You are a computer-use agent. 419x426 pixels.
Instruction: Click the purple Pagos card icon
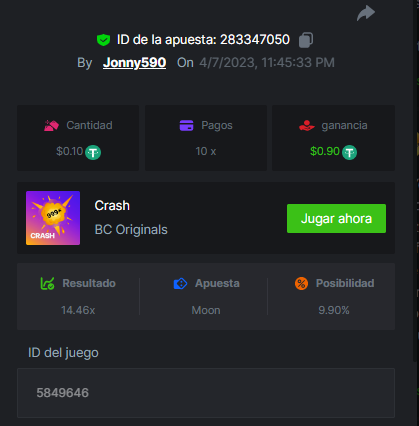click(186, 126)
